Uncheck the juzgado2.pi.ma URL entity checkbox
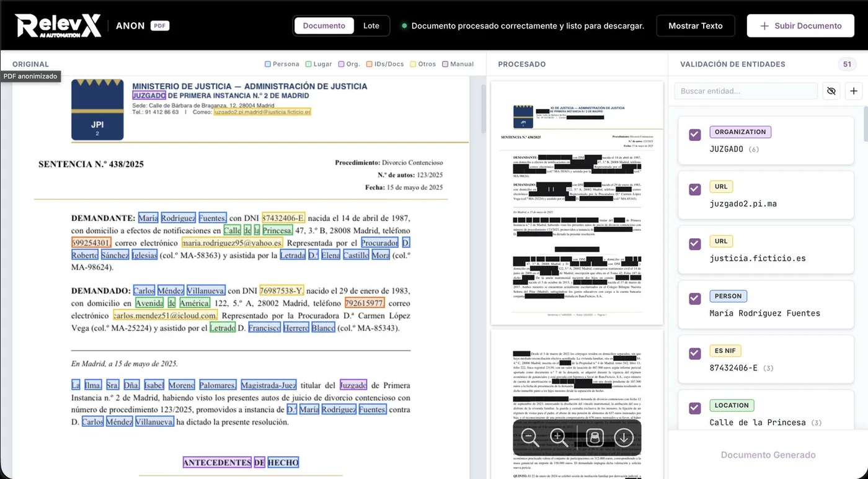This screenshot has width=868, height=479. pos(695,189)
